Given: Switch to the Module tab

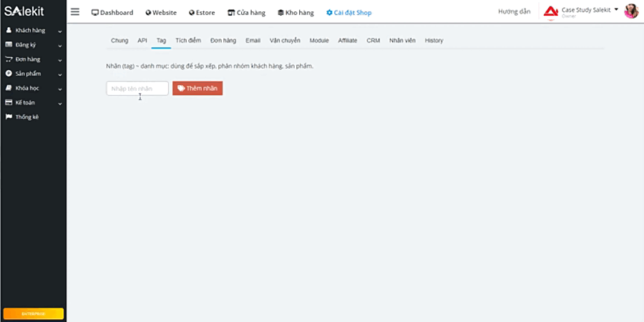Looking at the screenshot, I should click(x=319, y=40).
